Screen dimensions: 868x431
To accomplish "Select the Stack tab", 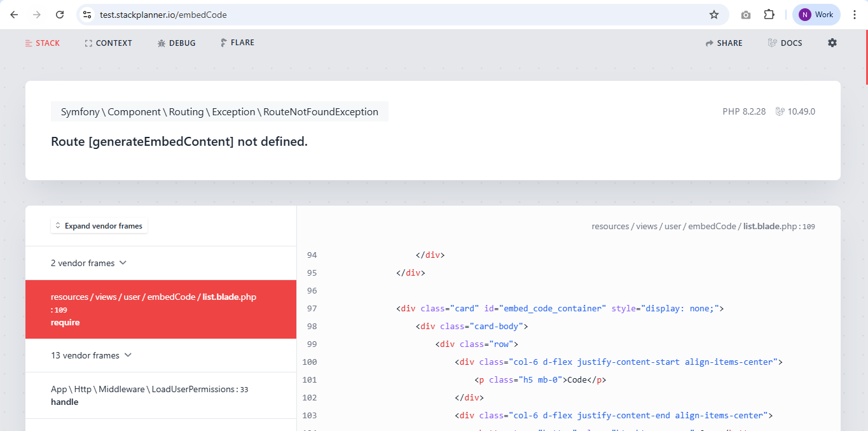I will click(42, 43).
